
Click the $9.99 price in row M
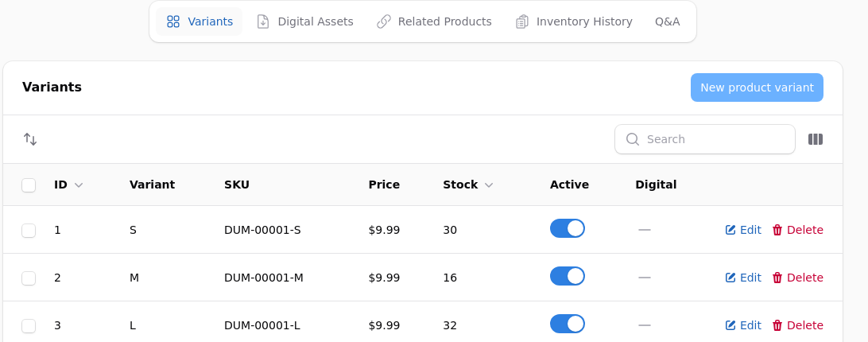point(384,278)
